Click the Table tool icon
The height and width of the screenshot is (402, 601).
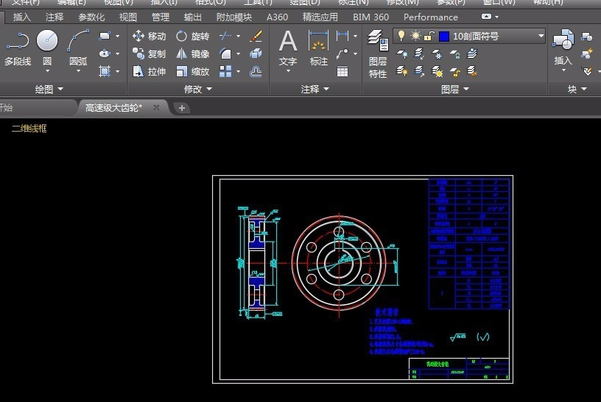[342, 71]
